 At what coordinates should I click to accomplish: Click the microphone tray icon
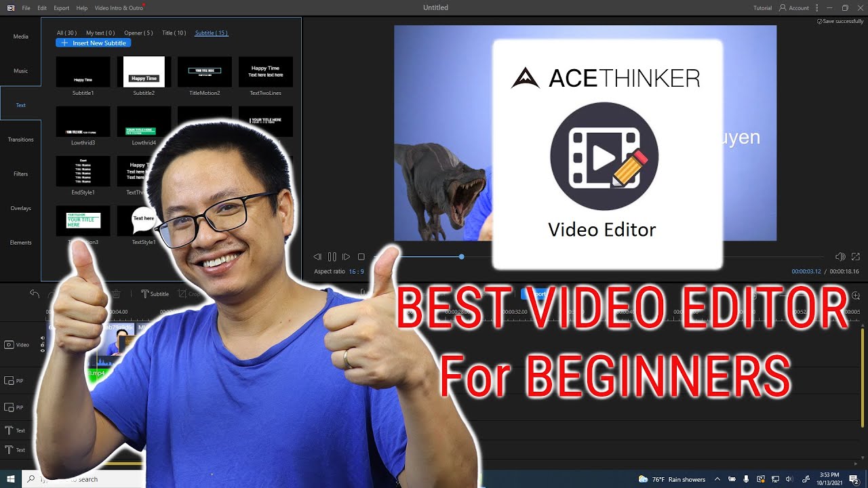(746, 479)
